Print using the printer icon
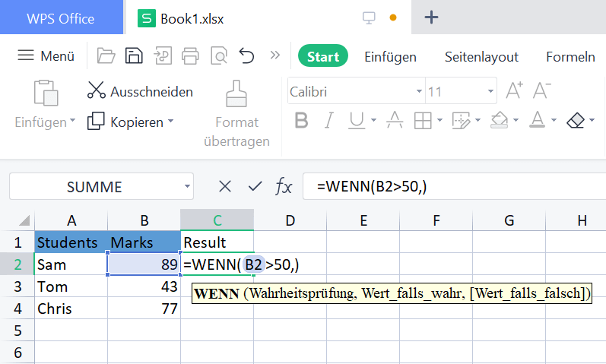Viewport: 606px width, 364px height. [190, 56]
